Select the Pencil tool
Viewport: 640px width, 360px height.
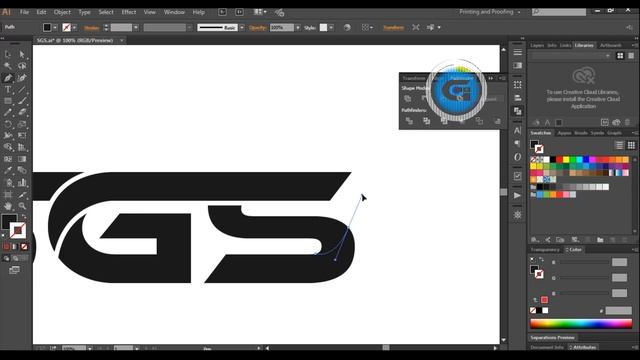coord(8,112)
